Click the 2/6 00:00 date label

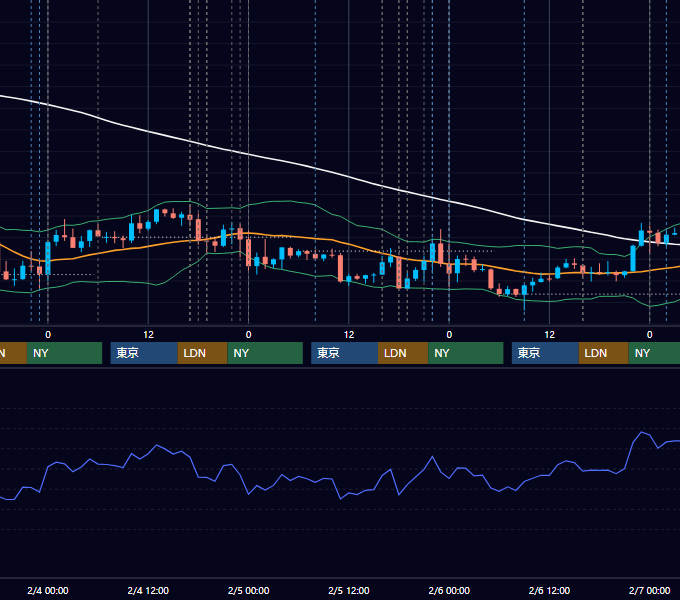click(449, 590)
